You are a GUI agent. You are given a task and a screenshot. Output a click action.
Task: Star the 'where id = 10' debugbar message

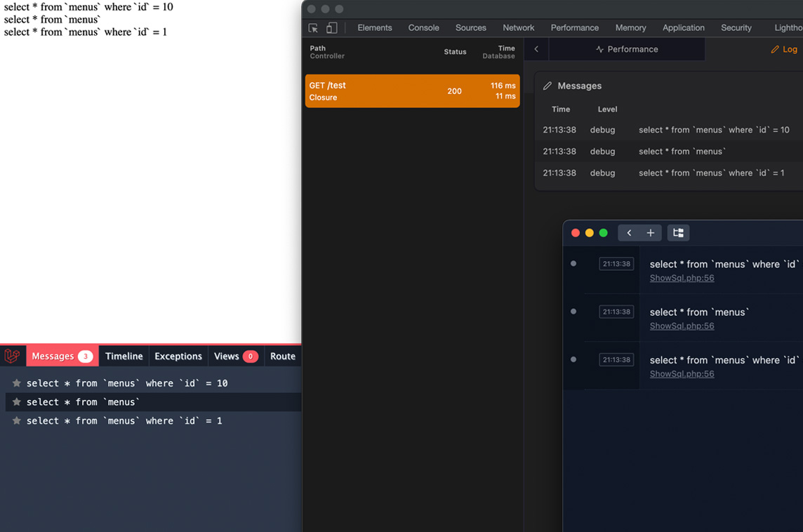16,383
